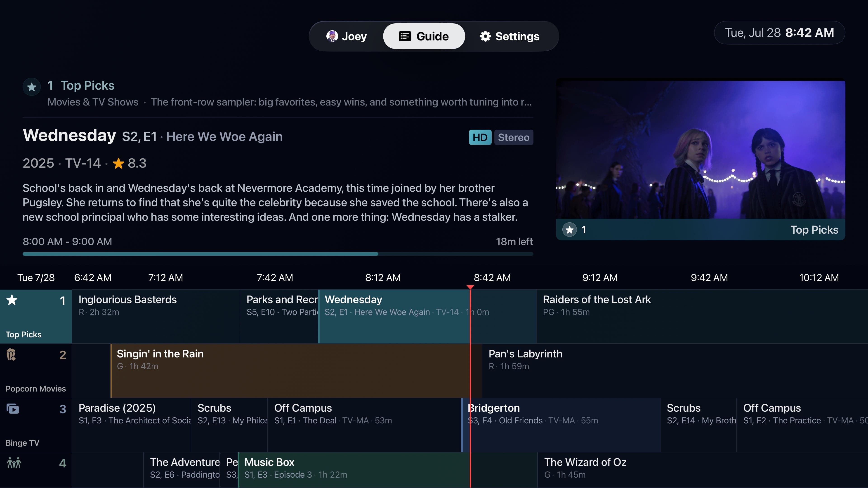Select the Wednesday program cell
This screenshot has width=868, height=488.
(x=427, y=316)
